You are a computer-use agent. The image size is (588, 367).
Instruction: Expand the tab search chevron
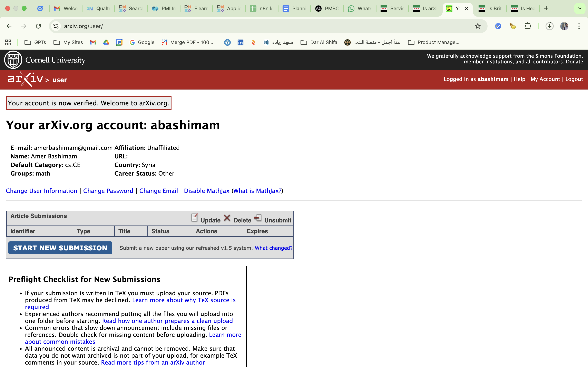point(579,9)
